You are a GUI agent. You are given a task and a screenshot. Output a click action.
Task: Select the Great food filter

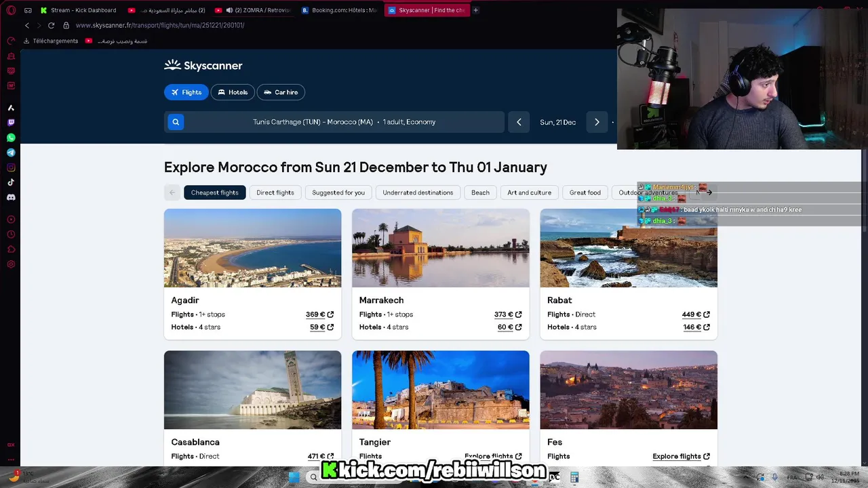(x=585, y=192)
